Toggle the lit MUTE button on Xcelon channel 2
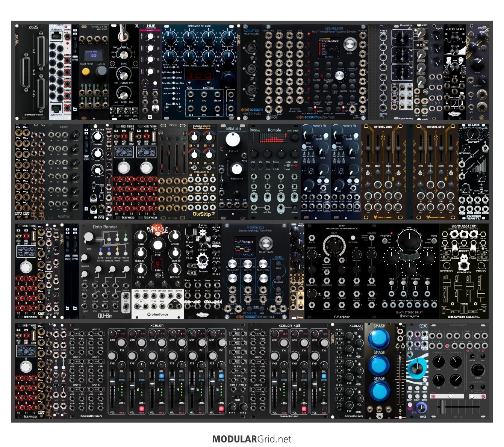504x447 pixels. click(142, 409)
